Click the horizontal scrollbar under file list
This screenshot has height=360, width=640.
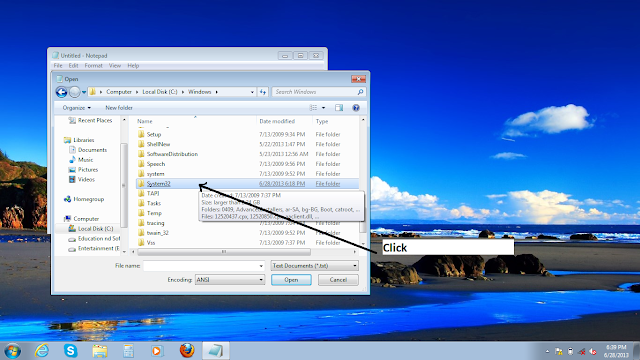pos(224,252)
